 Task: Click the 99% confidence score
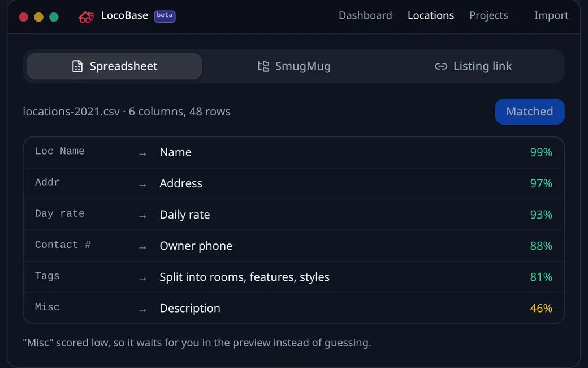click(x=541, y=152)
